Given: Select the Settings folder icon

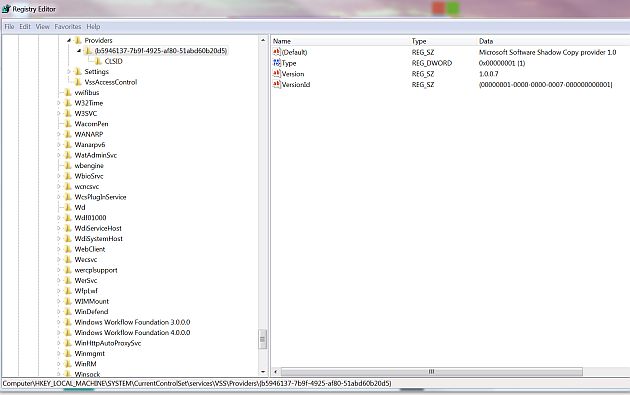Looking at the screenshot, I should tap(78, 72).
